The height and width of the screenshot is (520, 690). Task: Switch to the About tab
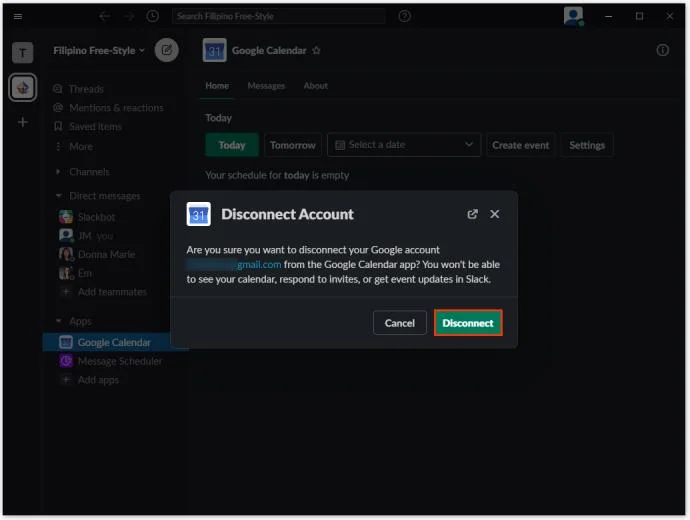tap(316, 86)
